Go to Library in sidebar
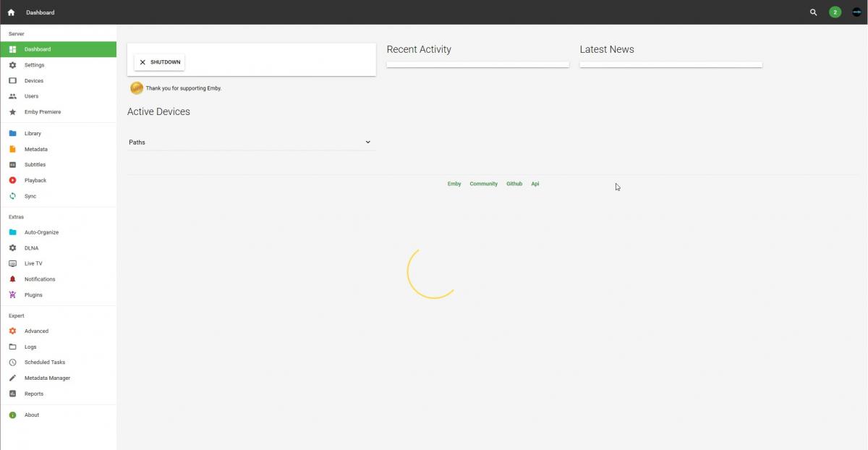The image size is (868, 450). (x=33, y=133)
